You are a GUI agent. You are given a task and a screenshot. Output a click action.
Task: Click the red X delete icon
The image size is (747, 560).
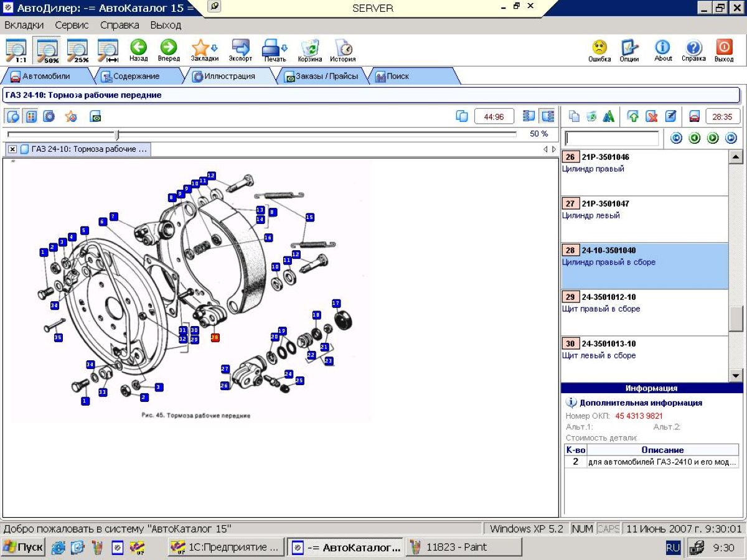point(652,116)
